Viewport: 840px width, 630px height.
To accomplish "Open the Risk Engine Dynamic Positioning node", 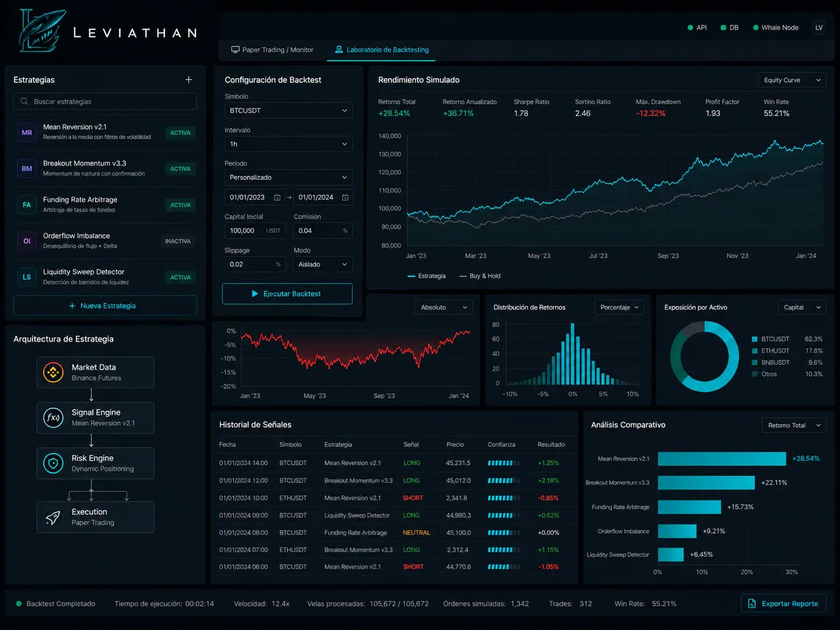I will click(x=96, y=463).
